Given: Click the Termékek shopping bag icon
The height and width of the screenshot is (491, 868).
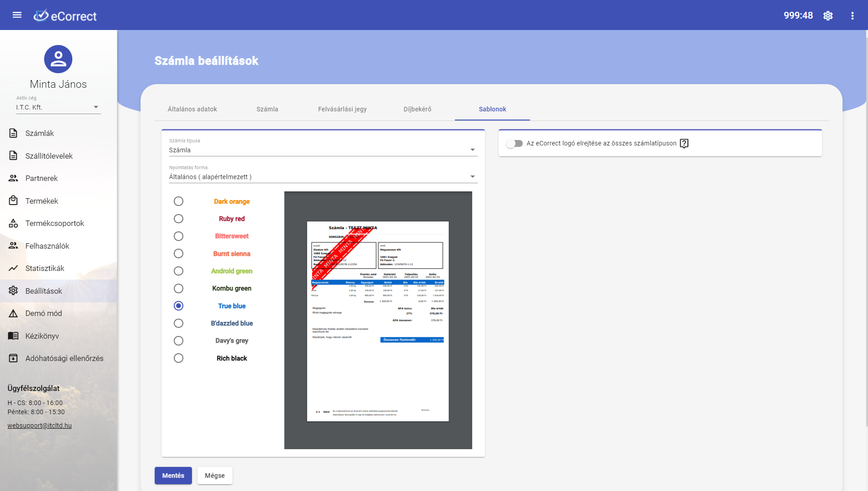Looking at the screenshot, I should click(x=13, y=201).
